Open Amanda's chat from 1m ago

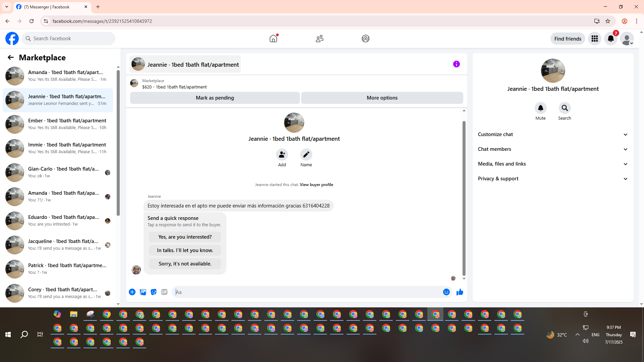58,76
